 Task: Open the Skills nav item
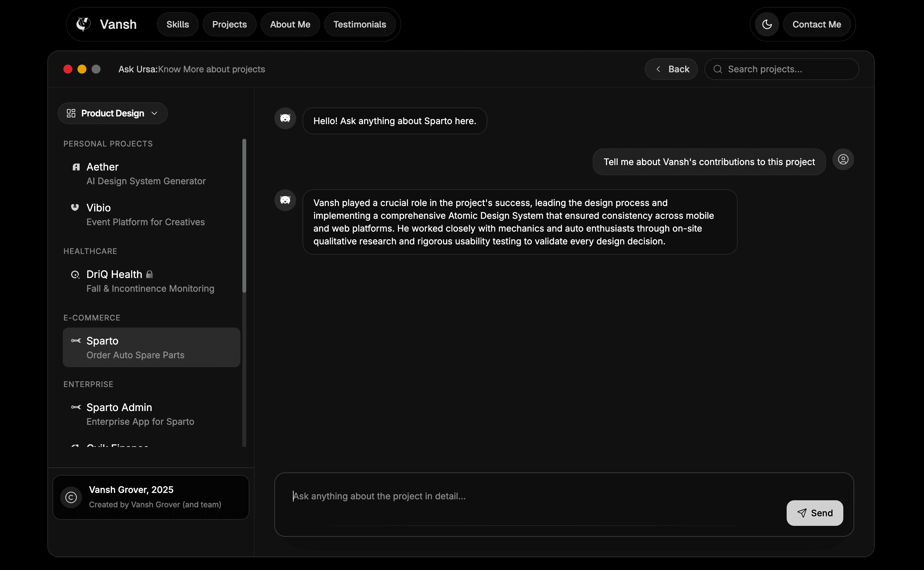point(178,25)
